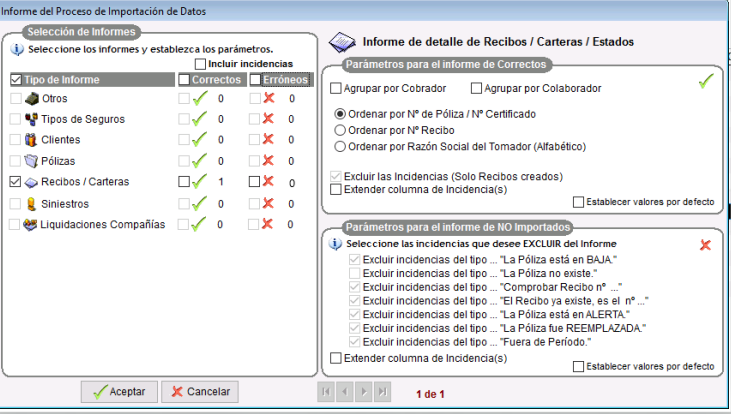Screen dimensions: 731x414
Task: Click the Clientes gift-box icon
Action: click(x=31, y=139)
